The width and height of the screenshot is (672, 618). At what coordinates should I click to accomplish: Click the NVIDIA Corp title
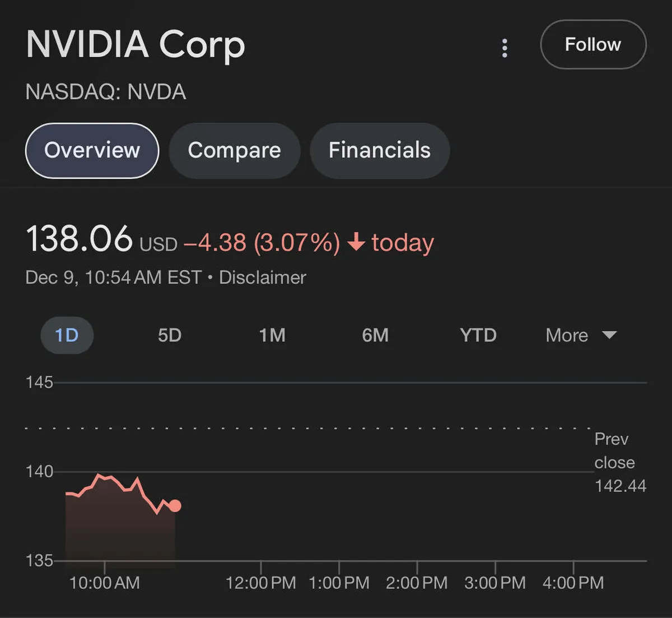(x=136, y=44)
